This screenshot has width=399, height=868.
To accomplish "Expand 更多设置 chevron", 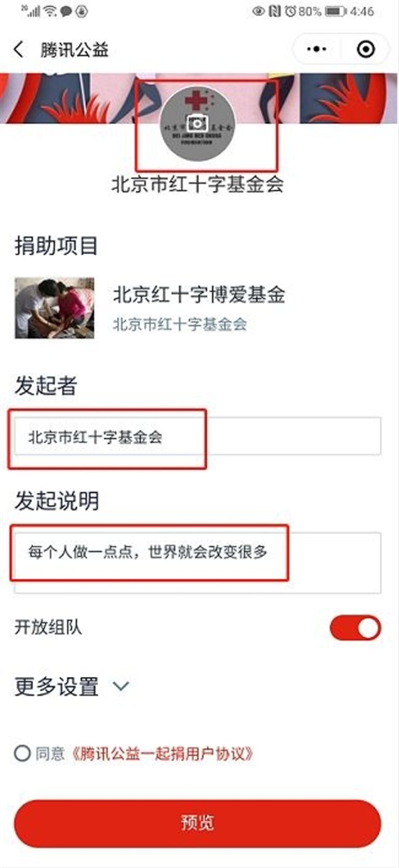I will [121, 686].
